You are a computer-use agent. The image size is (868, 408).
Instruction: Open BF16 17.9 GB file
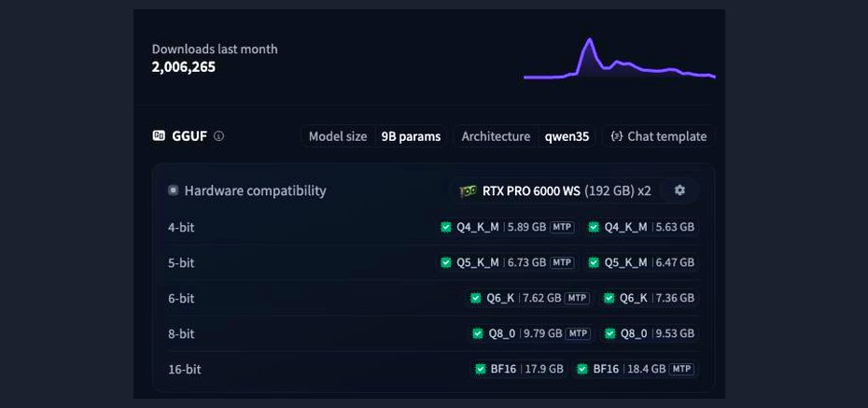tap(519, 369)
